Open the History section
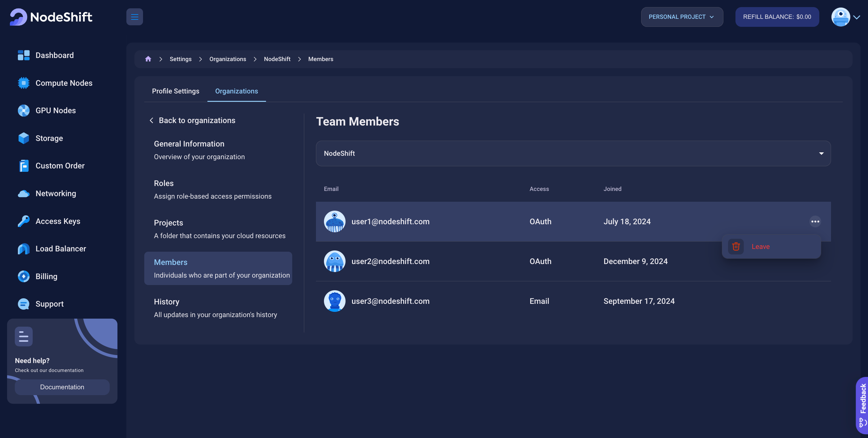This screenshot has width=868, height=438. tap(218, 308)
